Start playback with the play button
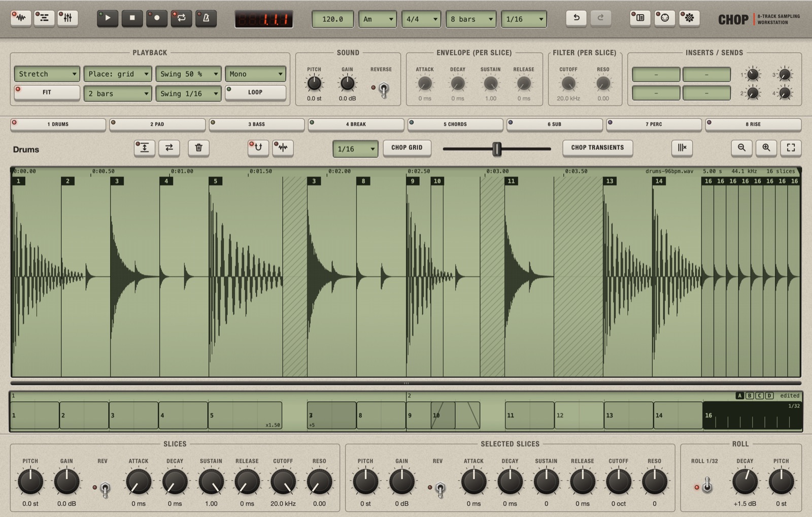Viewport: 812px width, 517px height. tap(108, 18)
